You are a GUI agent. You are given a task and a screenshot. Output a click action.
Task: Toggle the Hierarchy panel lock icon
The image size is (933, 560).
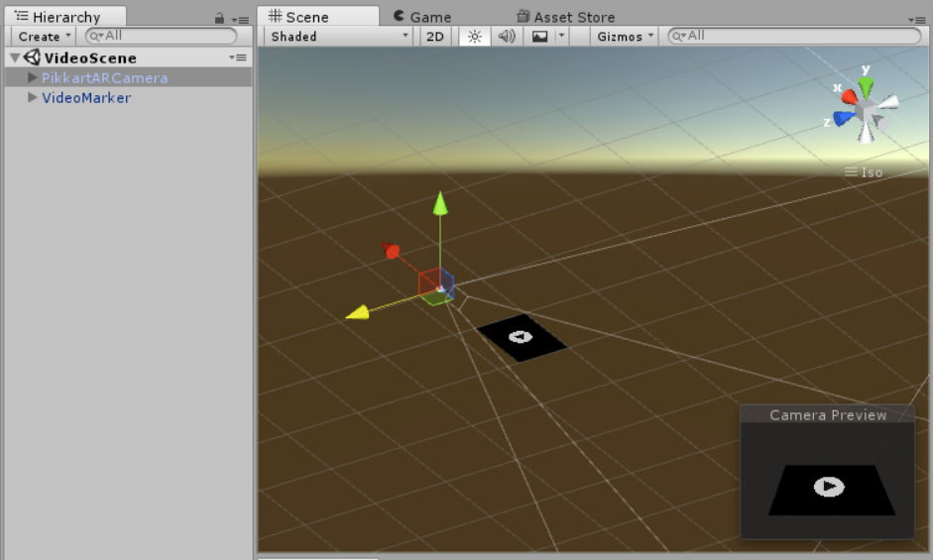tap(219, 19)
